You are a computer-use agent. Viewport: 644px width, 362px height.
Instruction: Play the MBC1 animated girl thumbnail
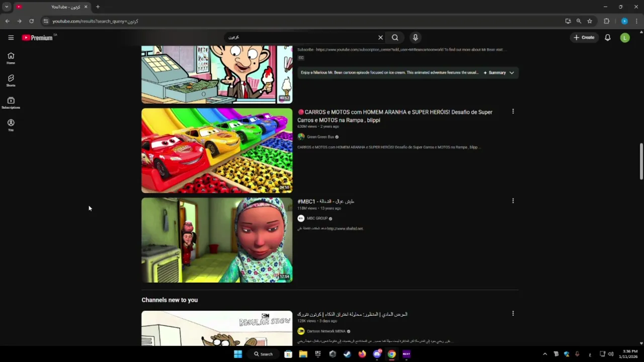(x=217, y=240)
